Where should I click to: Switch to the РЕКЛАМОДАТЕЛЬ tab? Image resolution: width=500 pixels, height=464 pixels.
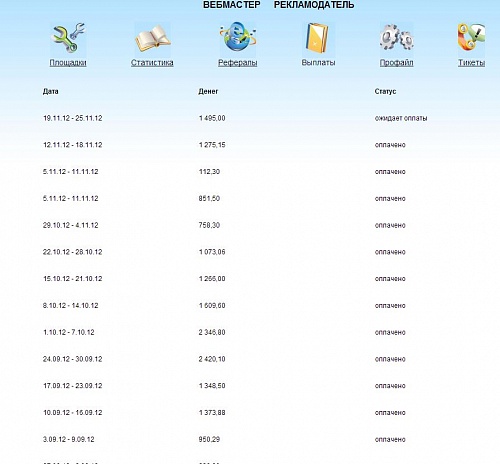coord(314,5)
